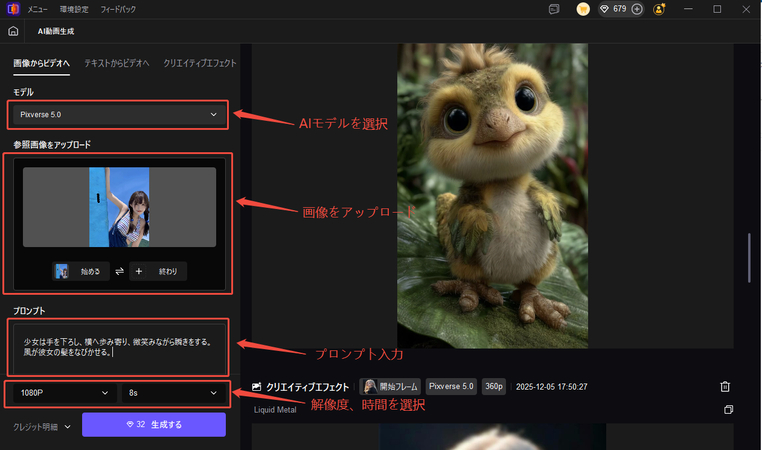Switch to the クリエイティブエフェクト tab
This screenshot has width=762, height=450.
coord(200,63)
